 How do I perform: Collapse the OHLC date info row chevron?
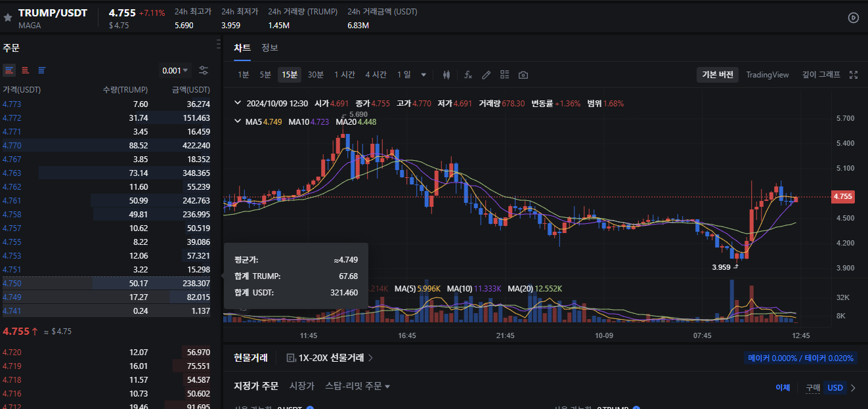[238, 103]
